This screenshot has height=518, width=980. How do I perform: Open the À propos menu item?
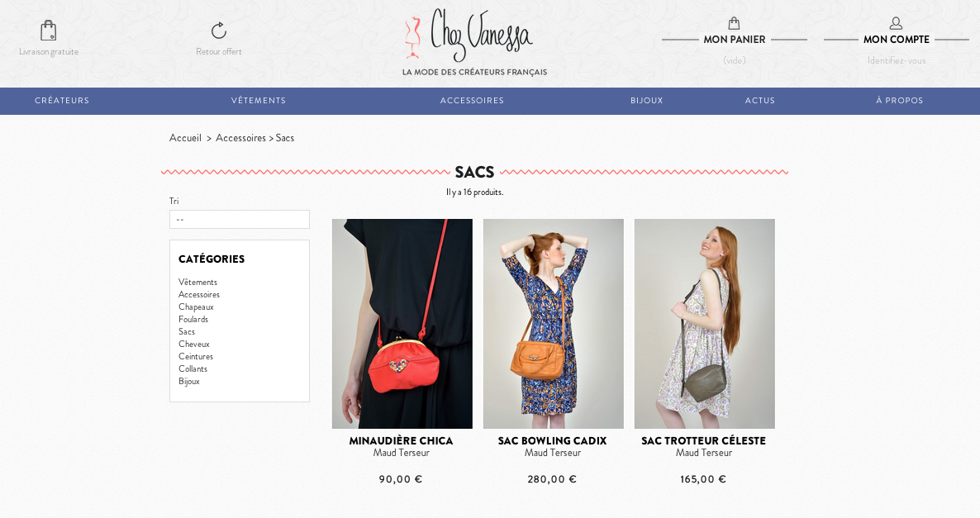899,101
